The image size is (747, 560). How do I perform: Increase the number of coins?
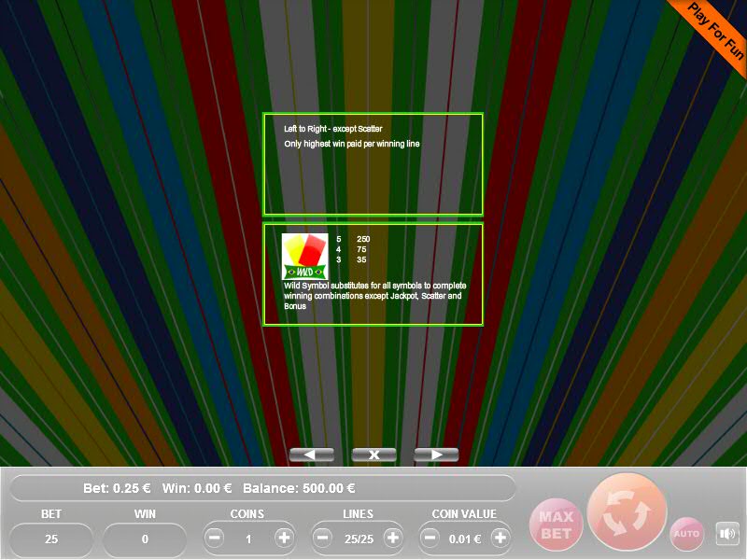[284, 539]
